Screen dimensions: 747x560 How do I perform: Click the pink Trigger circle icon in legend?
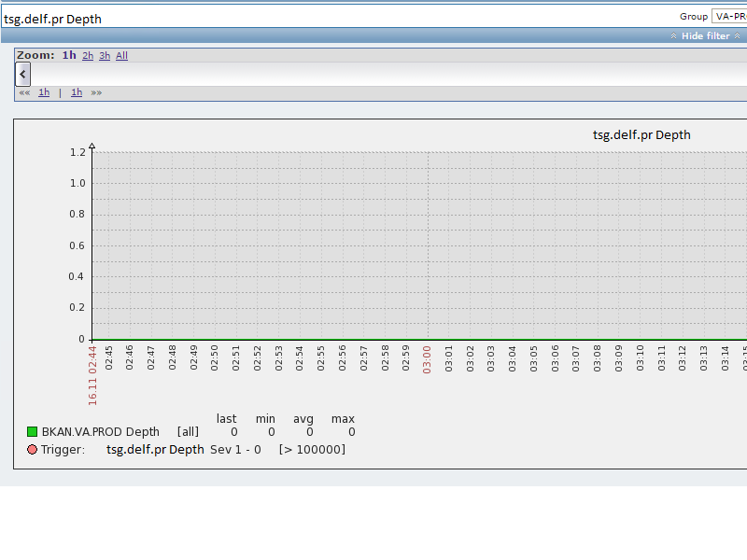tap(32, 450)
